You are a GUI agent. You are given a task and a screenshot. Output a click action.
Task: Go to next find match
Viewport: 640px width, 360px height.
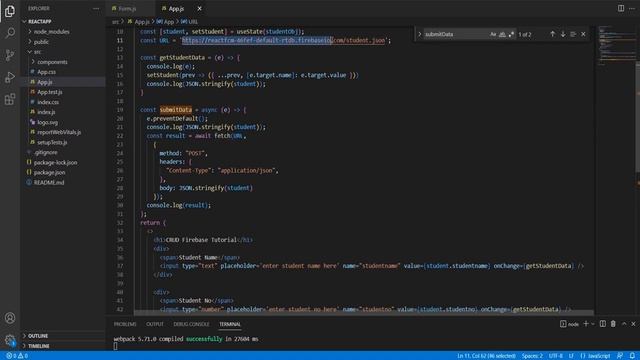pos(563,34)
